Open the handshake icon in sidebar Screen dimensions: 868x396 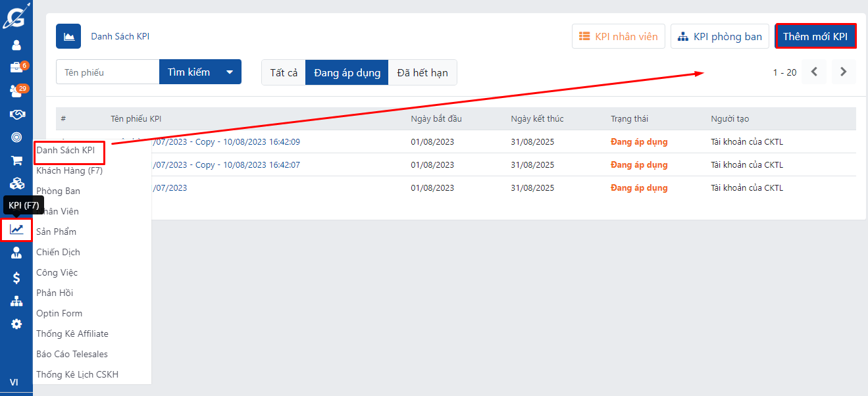[16, 114]
